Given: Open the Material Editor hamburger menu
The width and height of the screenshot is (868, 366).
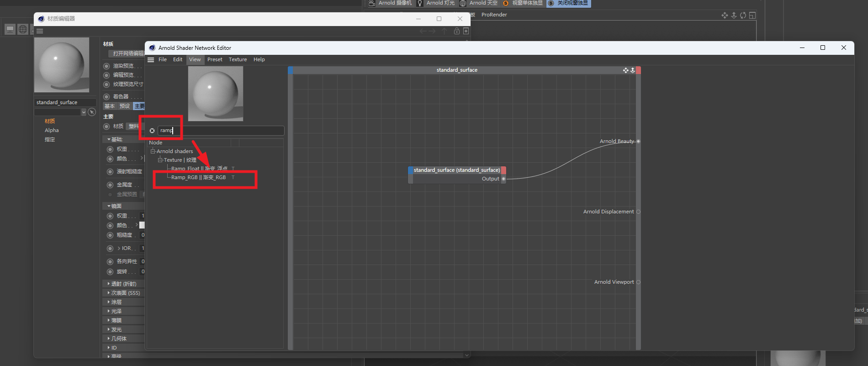Looking at the screenshot, I should point(40,31).
